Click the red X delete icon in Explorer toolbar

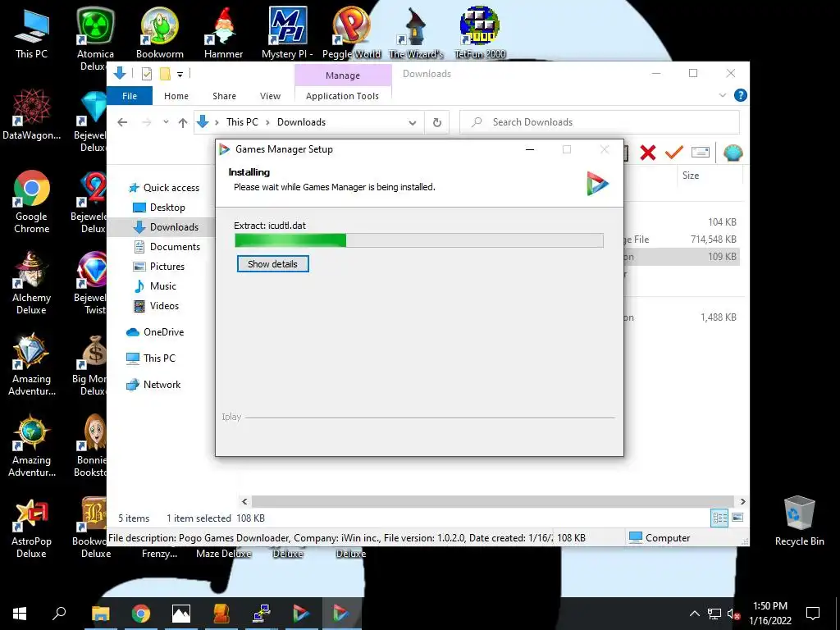coord(648,153)
